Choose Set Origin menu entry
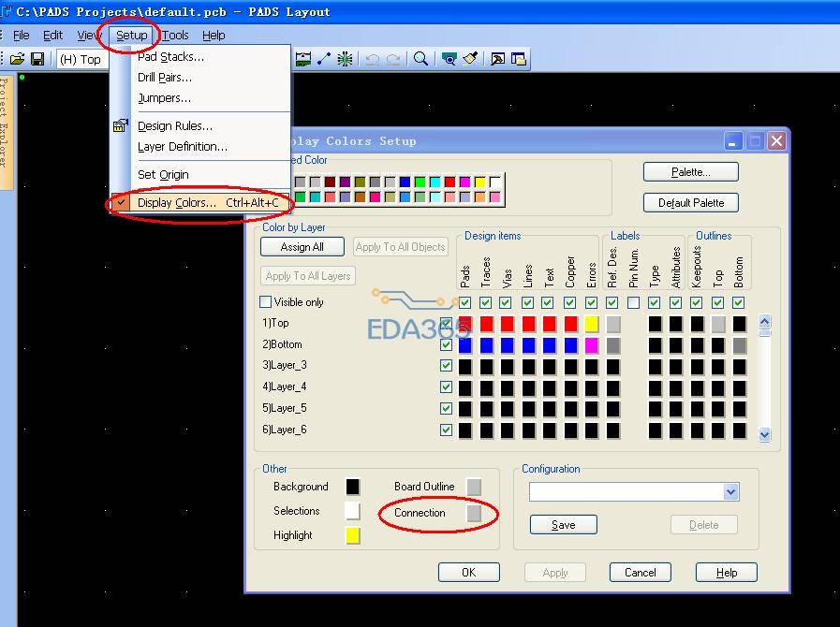Image resolution: width=840 pixels, height=627 pixels. point(201,175)
